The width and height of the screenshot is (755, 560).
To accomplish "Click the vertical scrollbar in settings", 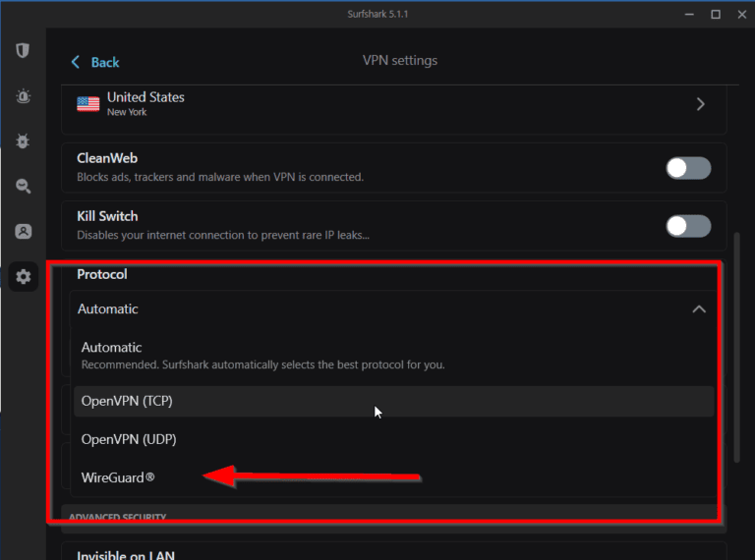I will click(737, 344).
